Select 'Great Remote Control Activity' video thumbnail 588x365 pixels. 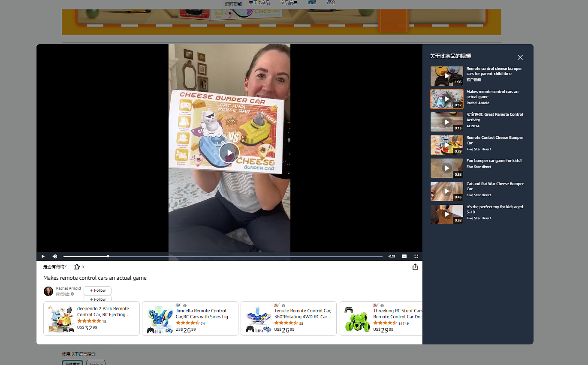click(x=447, y=122)
